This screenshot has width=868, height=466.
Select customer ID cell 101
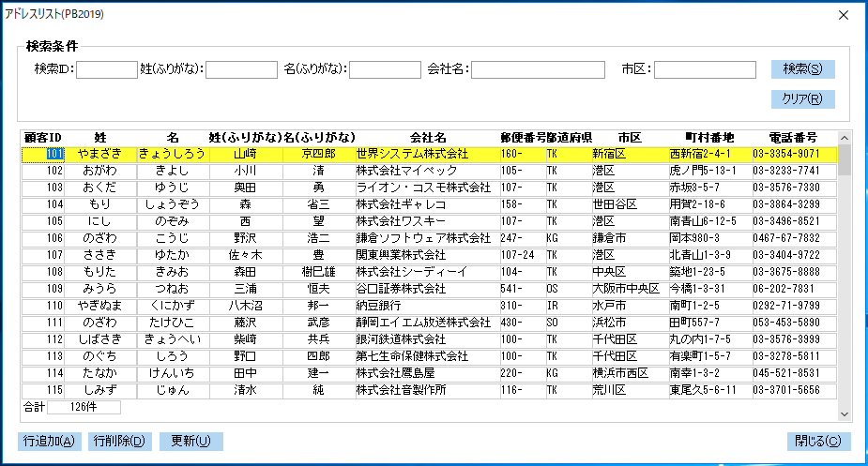(x=43, y=154)
